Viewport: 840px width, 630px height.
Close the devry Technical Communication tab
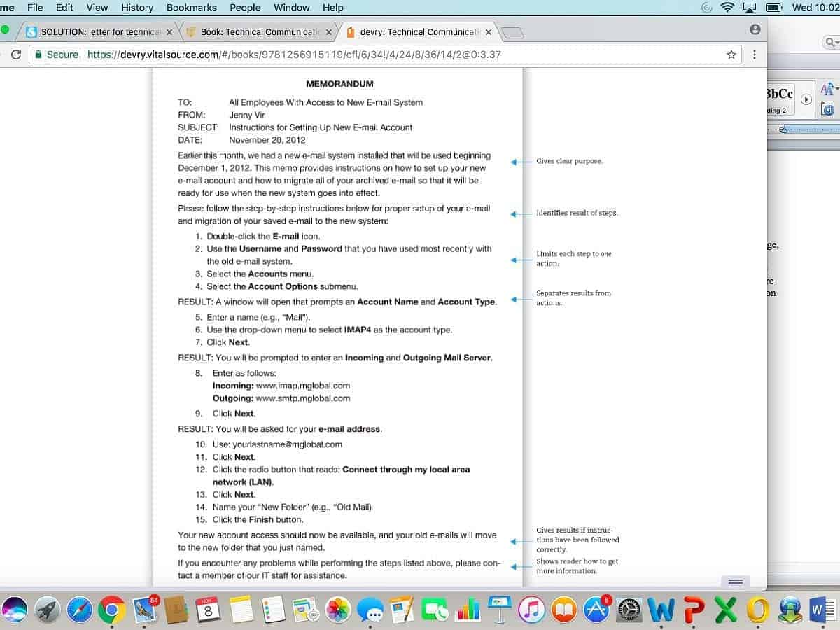488,32
